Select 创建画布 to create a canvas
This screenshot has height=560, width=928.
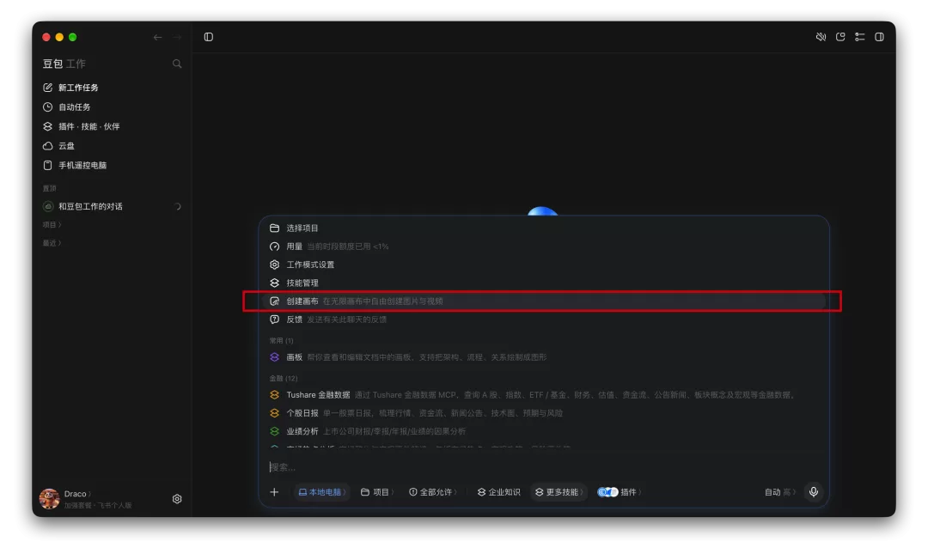point(543,301)
